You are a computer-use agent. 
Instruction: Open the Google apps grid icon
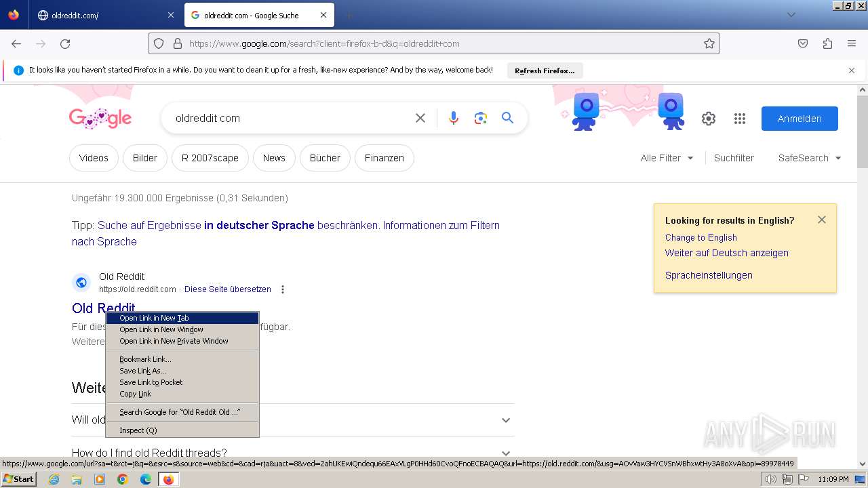pyautogui.click(x=740, y=119)
